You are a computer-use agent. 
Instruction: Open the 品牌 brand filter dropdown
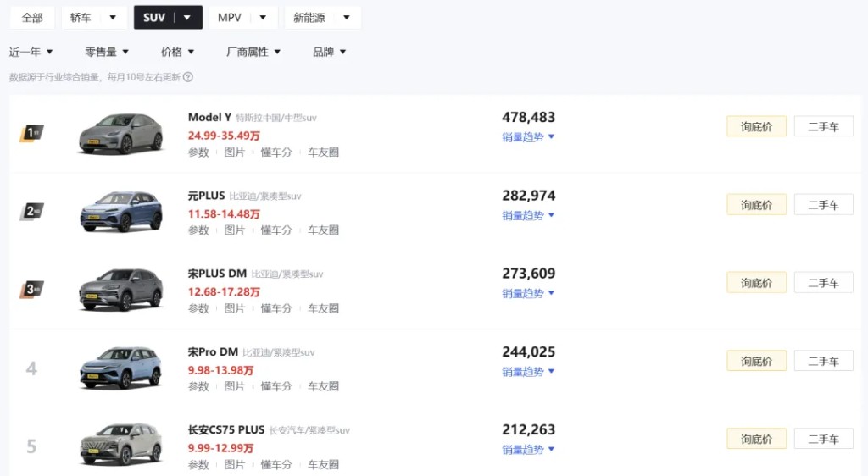point(330,52)
